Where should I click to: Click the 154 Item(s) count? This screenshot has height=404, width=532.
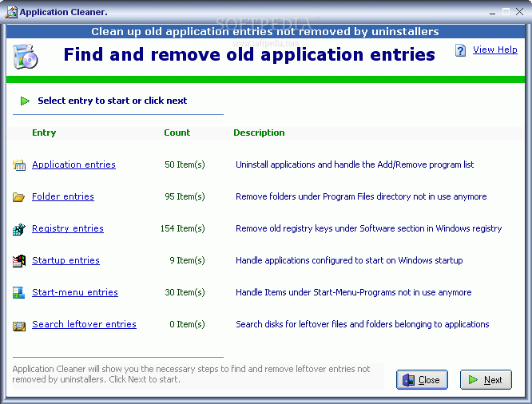point(183,228)
